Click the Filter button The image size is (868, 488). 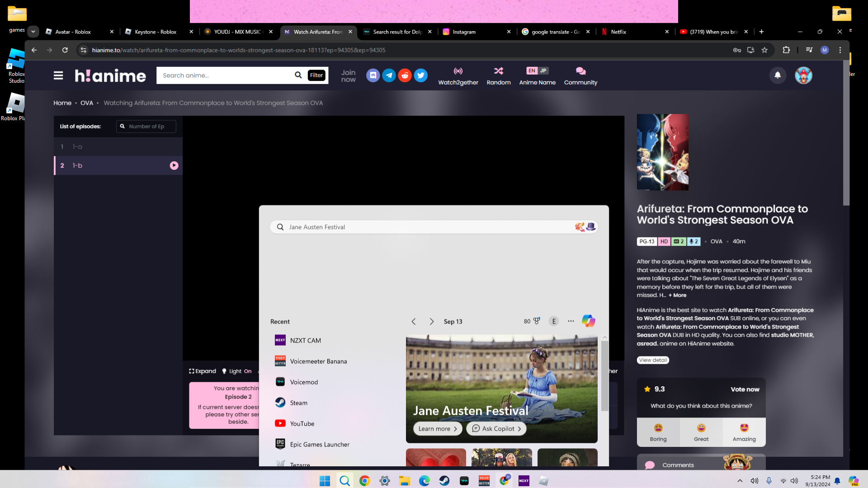tap(316, 75)
